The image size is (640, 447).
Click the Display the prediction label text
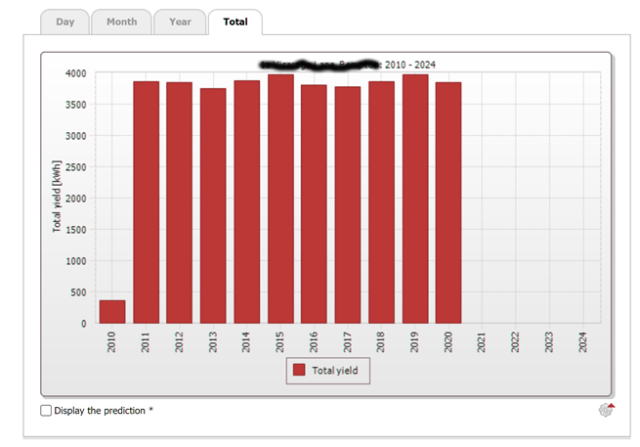pos(104,411)
